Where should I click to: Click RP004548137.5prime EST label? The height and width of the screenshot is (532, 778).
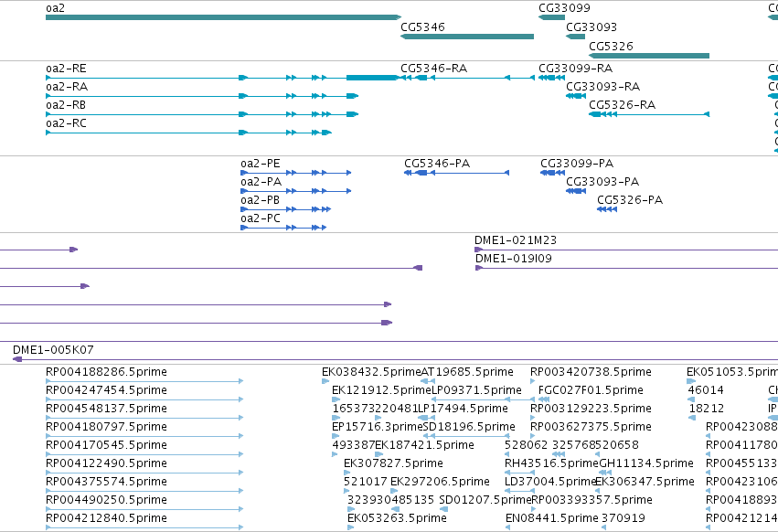click(106, 409)
